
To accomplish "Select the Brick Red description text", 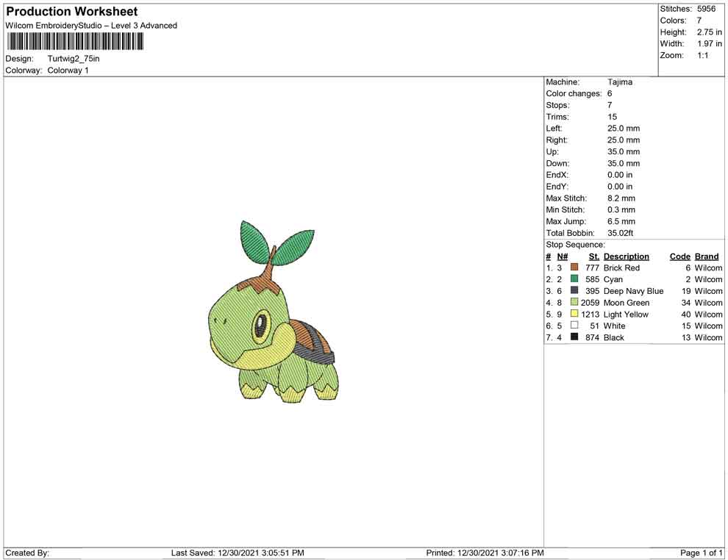I will 621,268.
